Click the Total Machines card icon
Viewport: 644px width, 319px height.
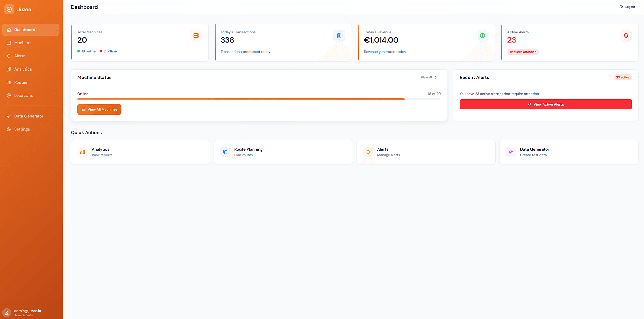tap(196, 36)
